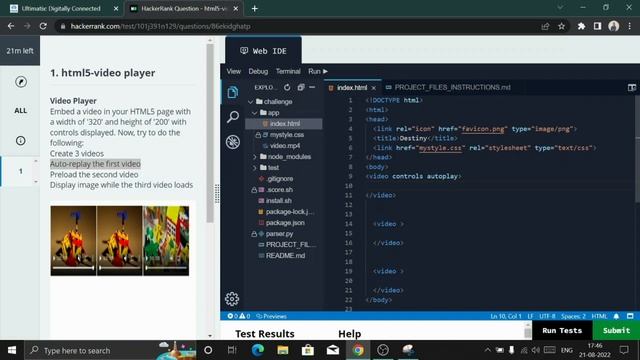This screenshot has width=640, height=360.
Task: Open .gitignore file
Action: (280, 179)
